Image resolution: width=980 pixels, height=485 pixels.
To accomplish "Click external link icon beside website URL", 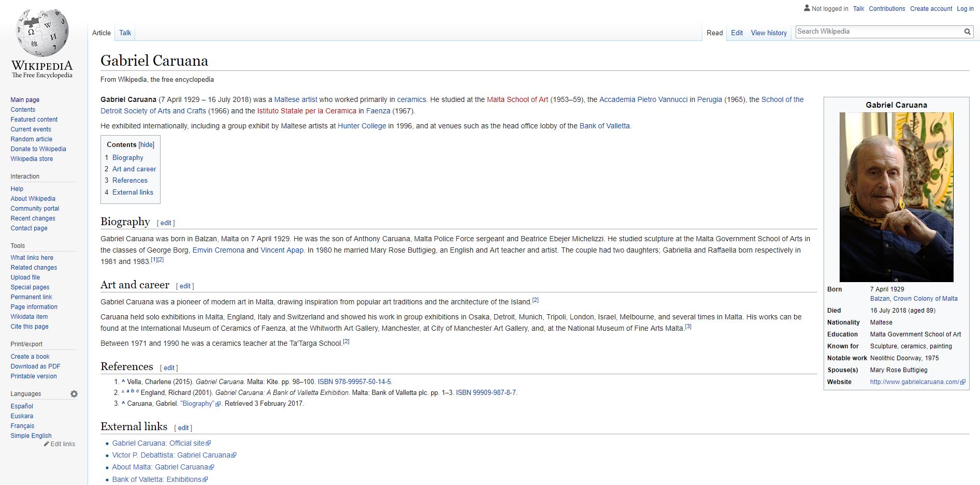I will 963,382.
